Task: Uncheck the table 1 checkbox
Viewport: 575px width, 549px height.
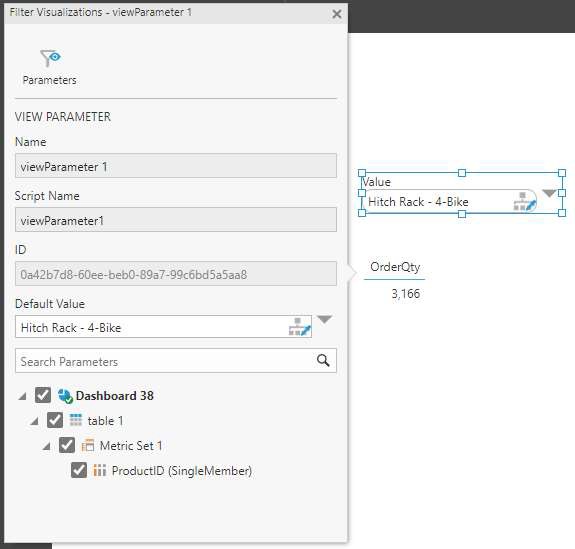Action: click(55, 420)
